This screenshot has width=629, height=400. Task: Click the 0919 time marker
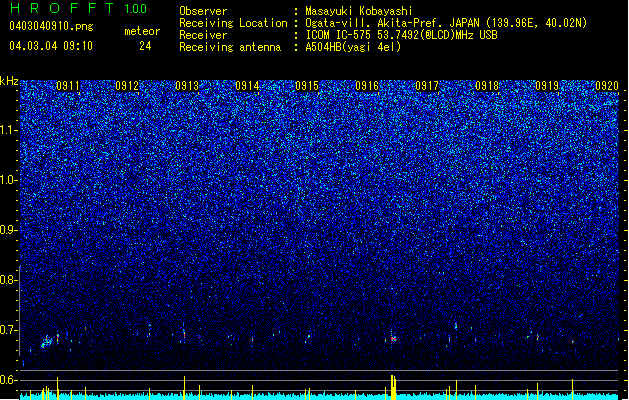pos(547,86)
